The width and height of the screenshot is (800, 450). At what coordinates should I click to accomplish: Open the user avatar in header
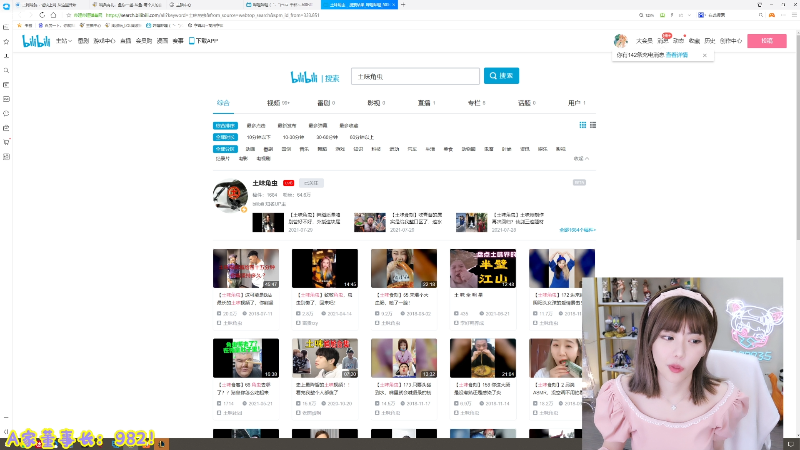click(620, 40)
